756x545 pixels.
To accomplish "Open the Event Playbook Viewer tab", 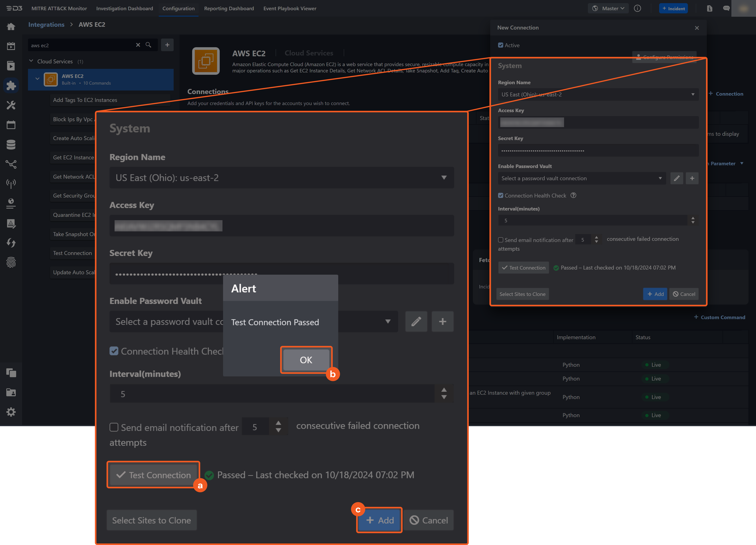I will coord(289,8).
